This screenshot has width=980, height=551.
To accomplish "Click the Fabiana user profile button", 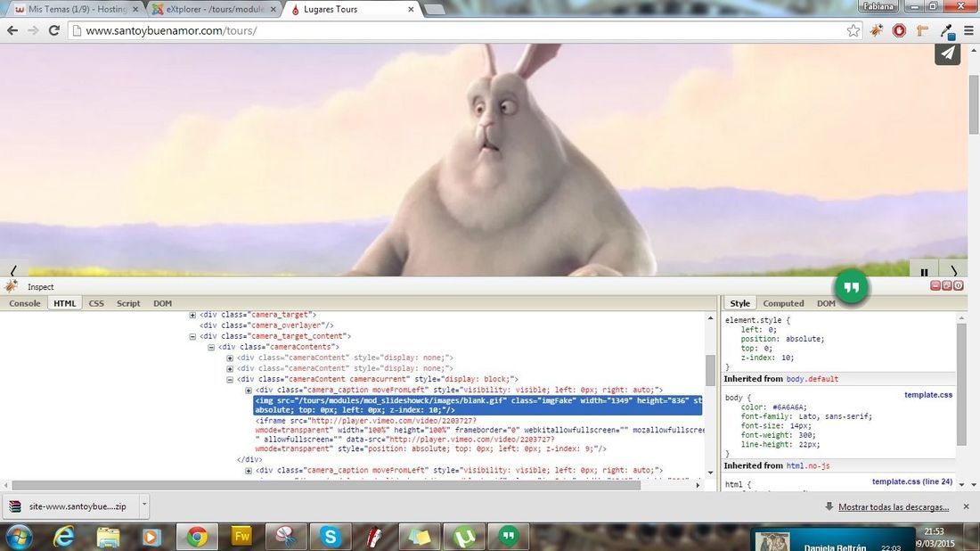I will pos(878,6).
